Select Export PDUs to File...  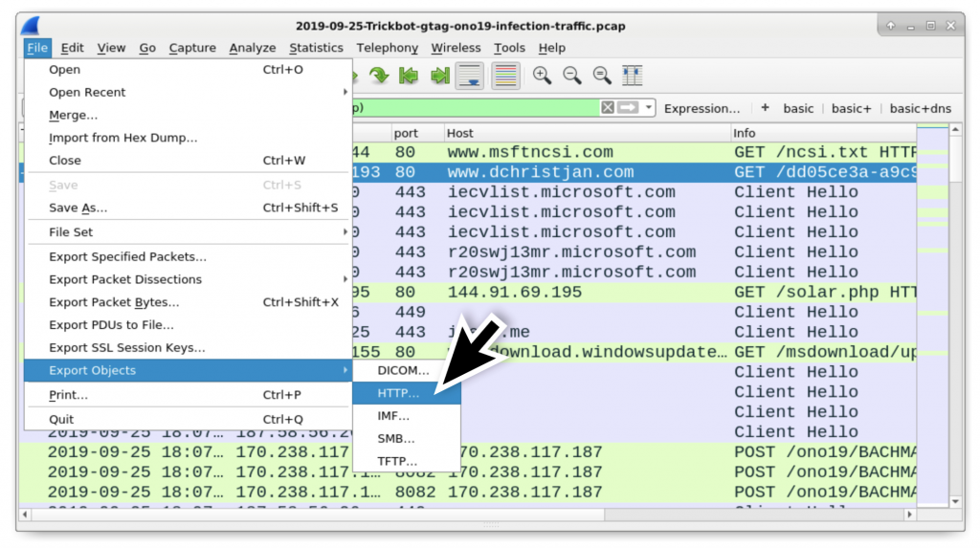click(x=188, y=325)
